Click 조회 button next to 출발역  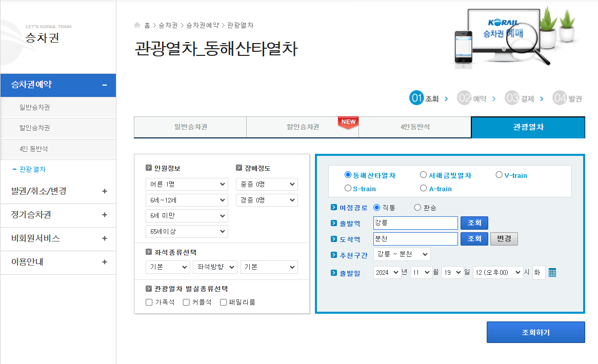click(x=474, y=223)
